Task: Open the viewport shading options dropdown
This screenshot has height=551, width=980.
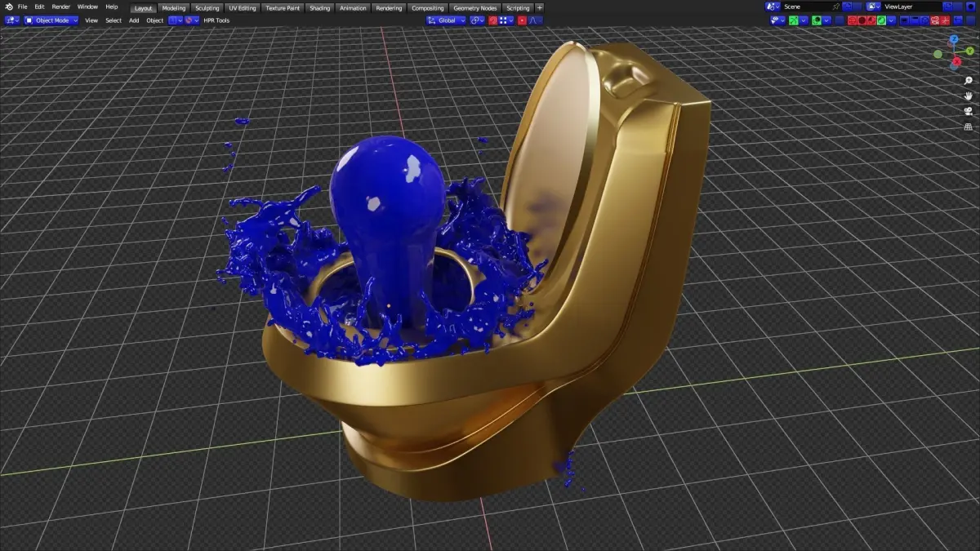Action: [891, 20]
